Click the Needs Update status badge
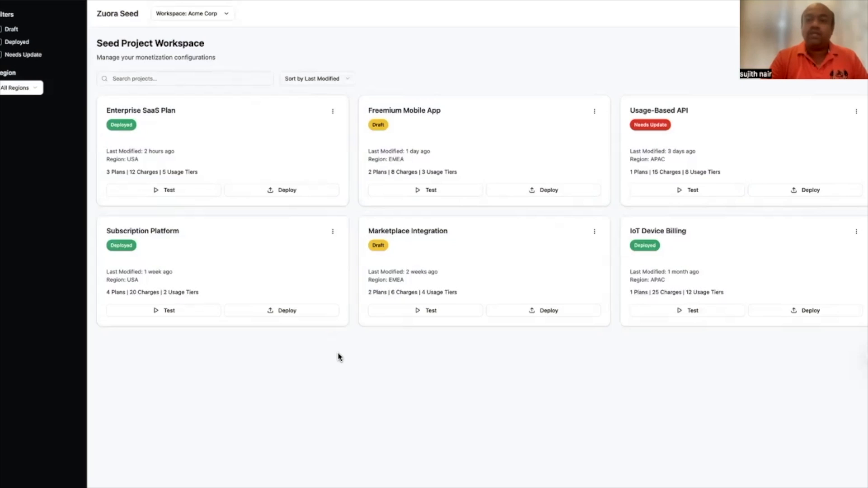The height and width of the screenshot is (488, 868). click(650, 125)
